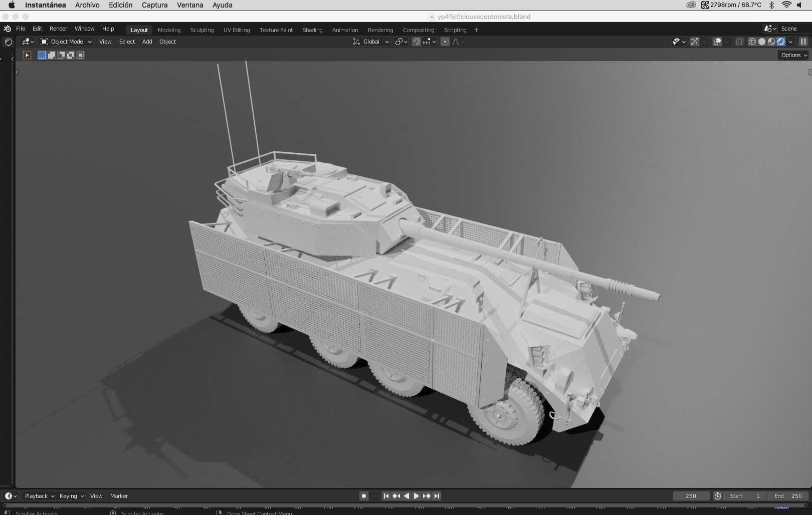Viewport: 812px width, 515px height.
Task: Choose the subtract selection mode icon
Action: [x=61, y=55]
